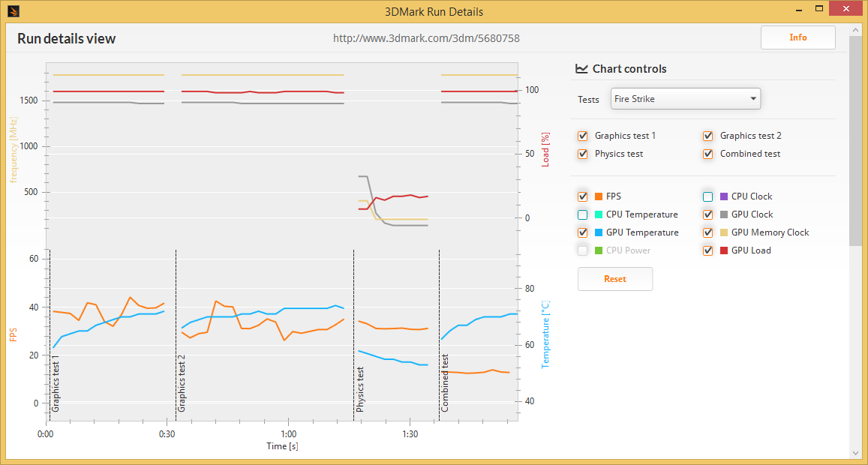Click the Graphics test 1 chart marker

[56, 382]
